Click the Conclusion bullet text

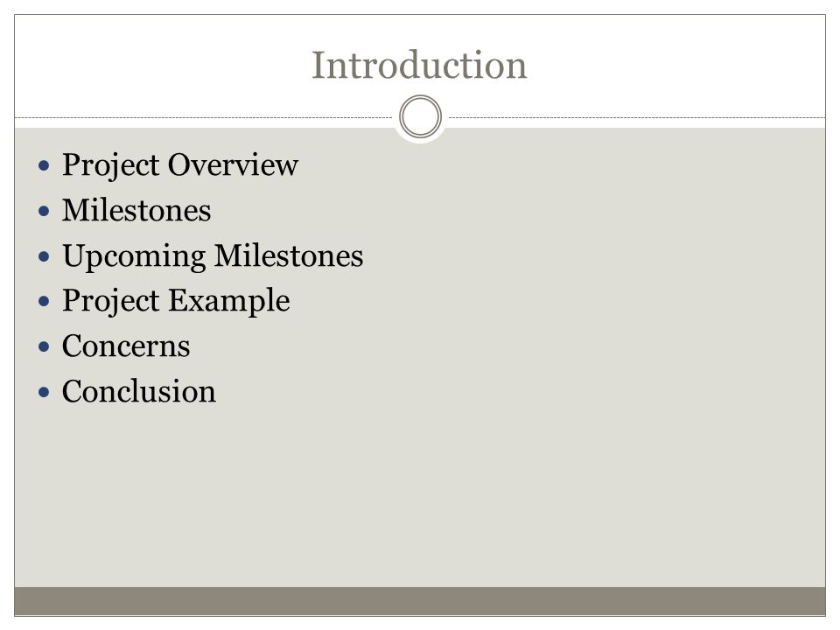point(139,391)
